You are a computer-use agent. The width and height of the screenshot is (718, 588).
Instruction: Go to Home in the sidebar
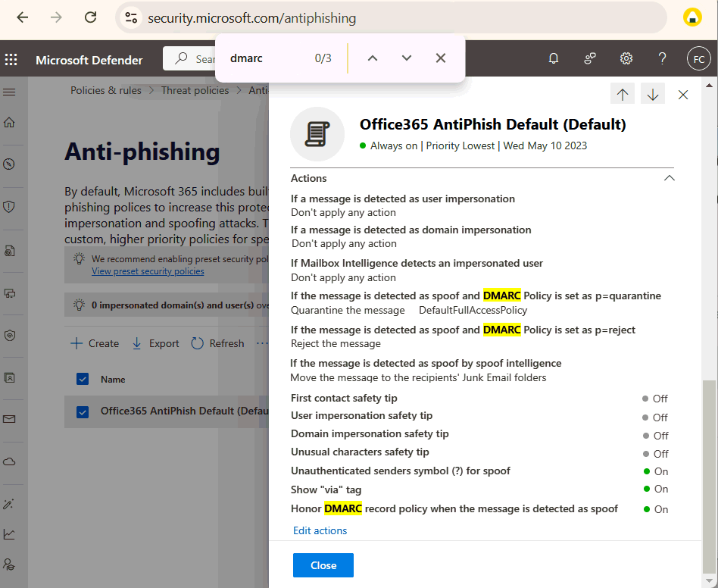tap(9, 122)
